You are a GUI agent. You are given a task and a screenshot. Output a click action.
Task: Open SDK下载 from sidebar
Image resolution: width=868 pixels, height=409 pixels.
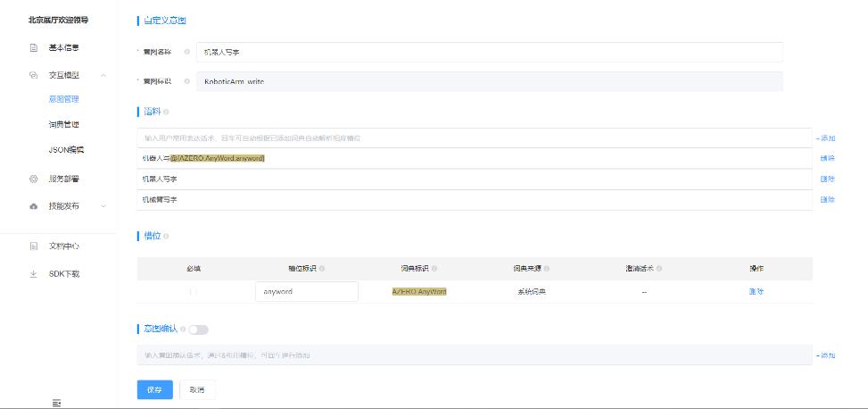coord(63,274)
